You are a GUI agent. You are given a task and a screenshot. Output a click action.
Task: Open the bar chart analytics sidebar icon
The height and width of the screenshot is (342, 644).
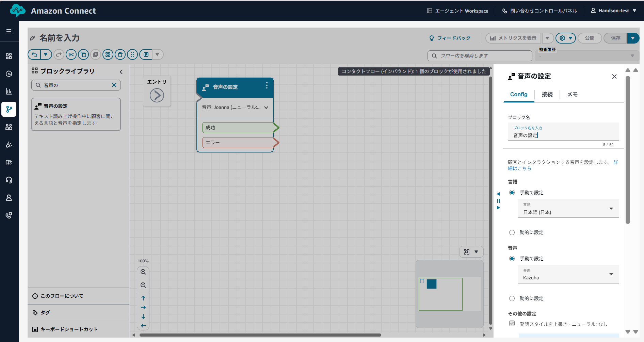coord(9,91)
